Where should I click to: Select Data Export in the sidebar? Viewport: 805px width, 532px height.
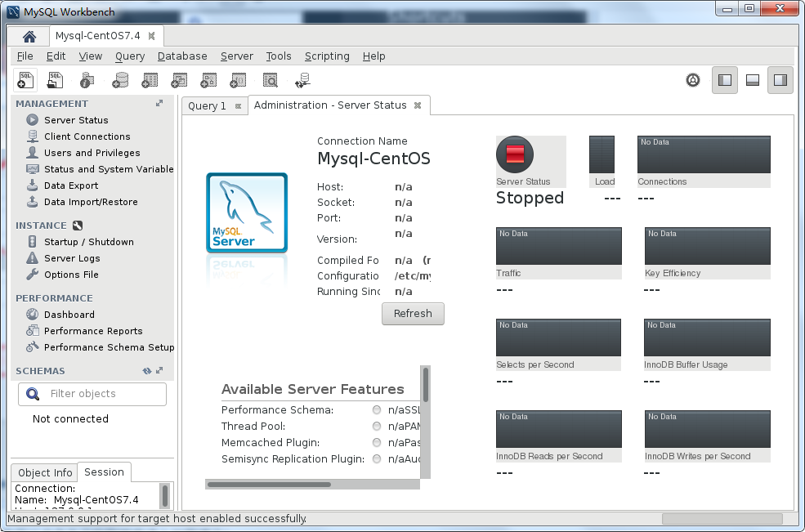pos(62,186)
